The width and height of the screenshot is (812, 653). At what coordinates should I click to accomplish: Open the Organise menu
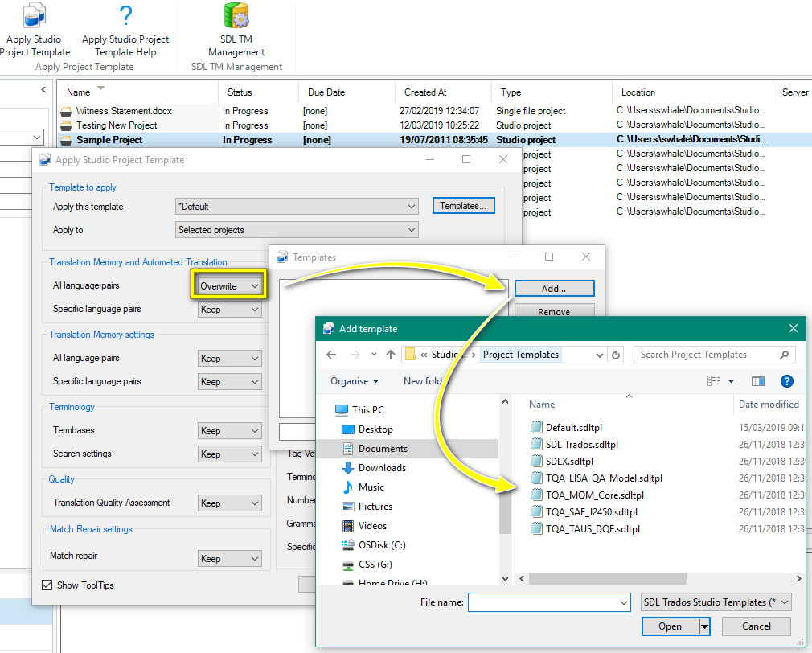355,381
